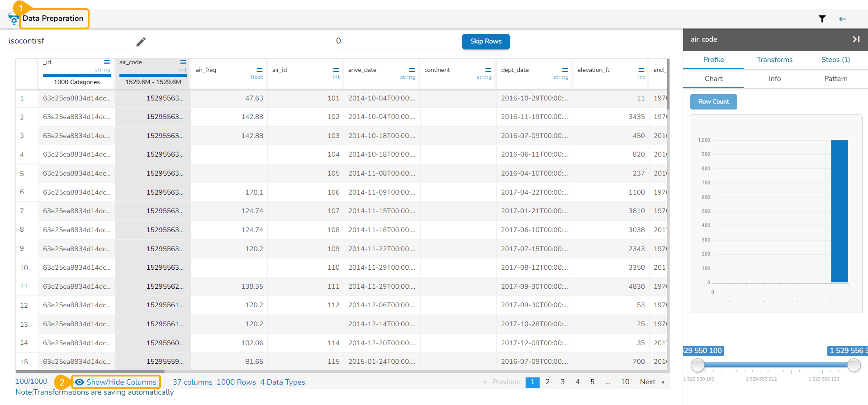Click the skip rows number field
Image resolution: width=868 pixels, height=405 pixels.
pos(398,41)
